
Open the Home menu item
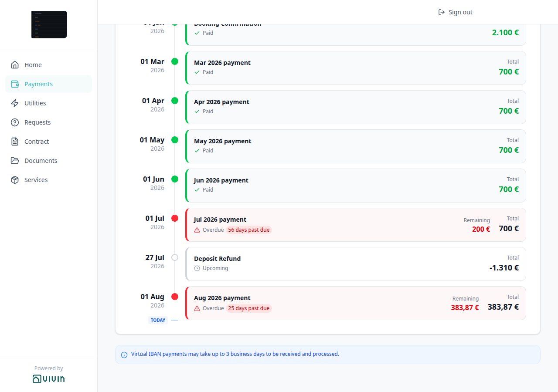pos(48,65)
